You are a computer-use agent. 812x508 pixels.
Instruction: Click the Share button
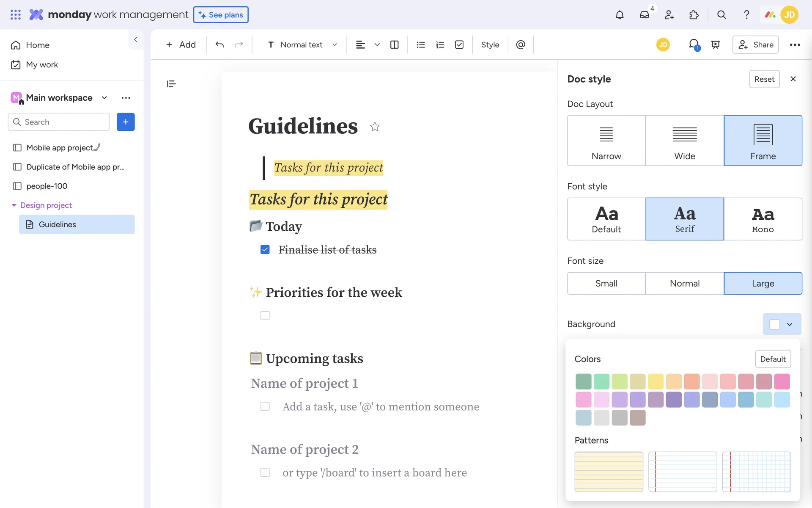pos(755,44)
